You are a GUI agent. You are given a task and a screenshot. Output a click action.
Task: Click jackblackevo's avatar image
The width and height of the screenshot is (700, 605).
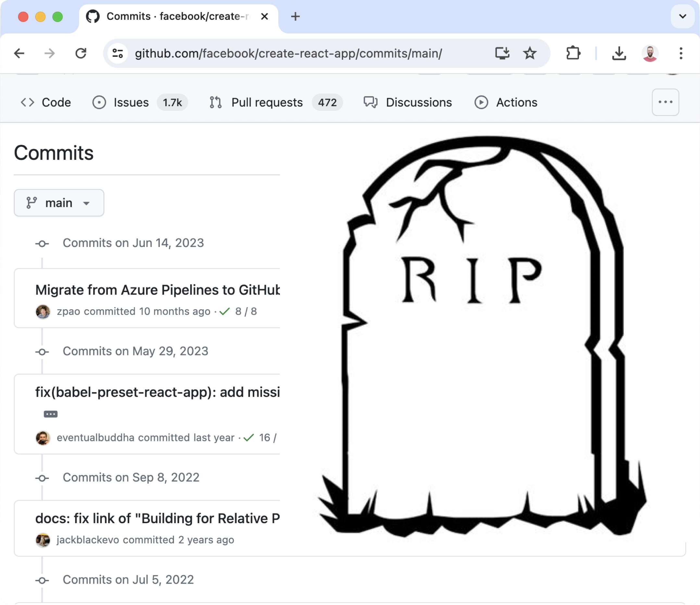(43, 540)
